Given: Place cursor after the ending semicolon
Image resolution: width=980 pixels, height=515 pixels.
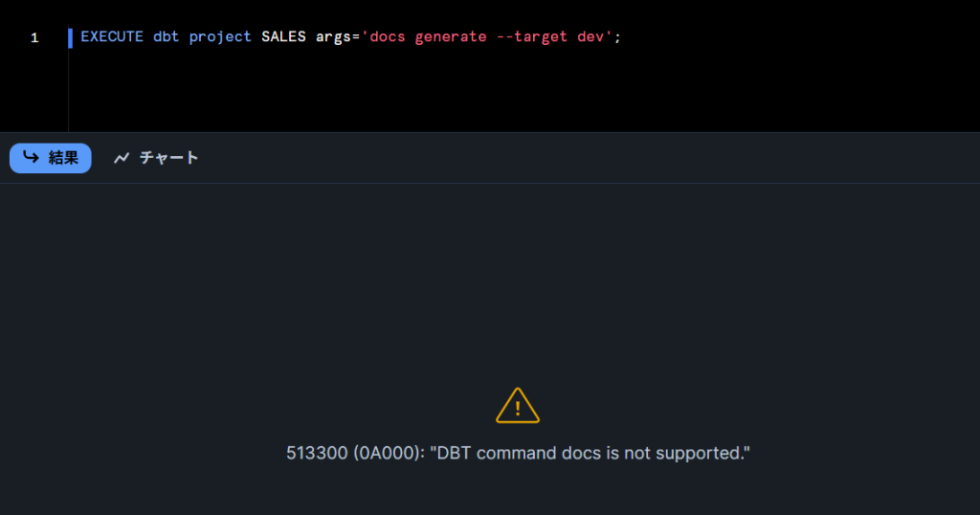Looking at the screenshot, I should pos(622,37).
